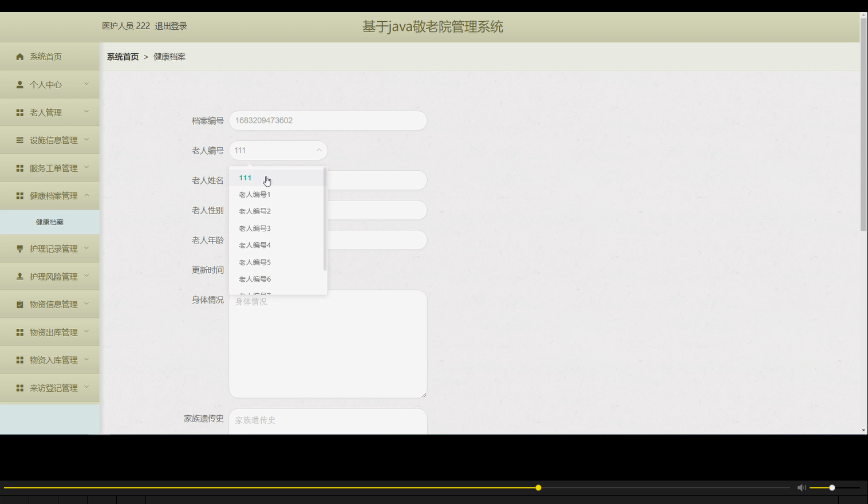
Task: Click the 家族遗传史 text area
Action: 328,422
